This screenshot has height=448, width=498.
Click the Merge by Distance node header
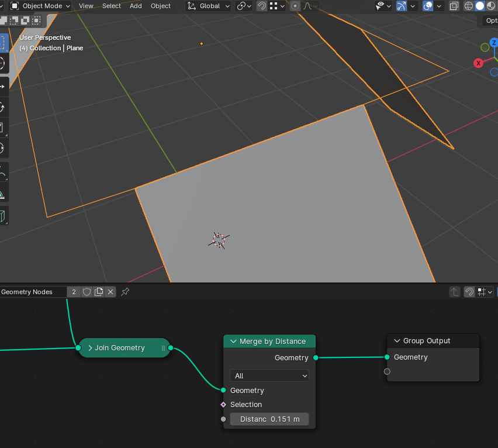pos(269,341)
